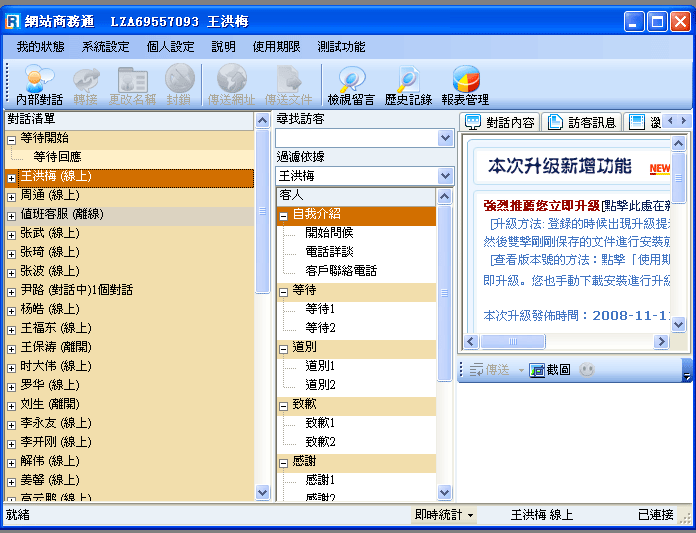The image size is (696, 533).
Task: Select the 電話詳談 quick reply
Action: click(x=328, y=252)
